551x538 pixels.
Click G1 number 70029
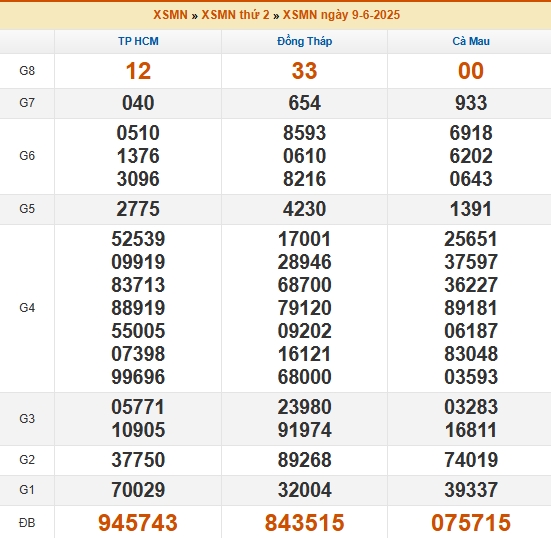point(138,490)
